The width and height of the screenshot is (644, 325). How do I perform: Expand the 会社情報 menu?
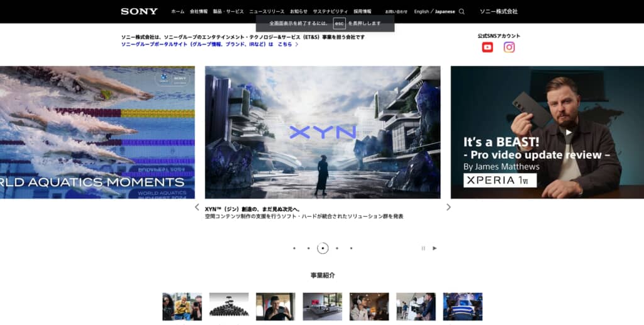coord(199,11)
